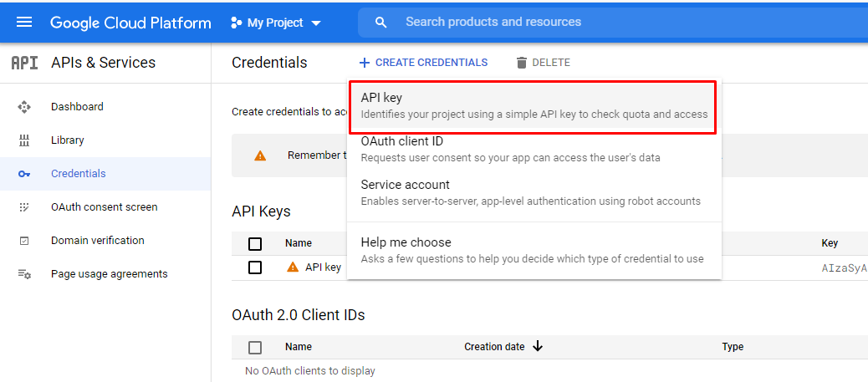The image size is (868, 382).
Task: Click the Type column header
Action: click(x=733, y=347)
